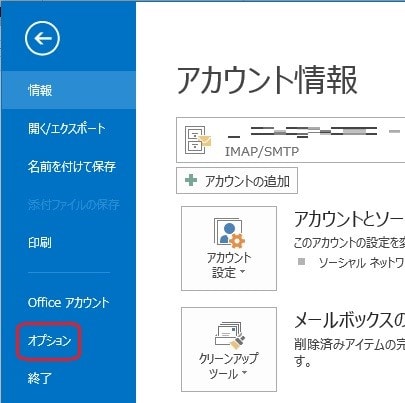This screenshot has width=405, height=403.
Task: Click the back arrow circle icon
Action: point(42,38)
